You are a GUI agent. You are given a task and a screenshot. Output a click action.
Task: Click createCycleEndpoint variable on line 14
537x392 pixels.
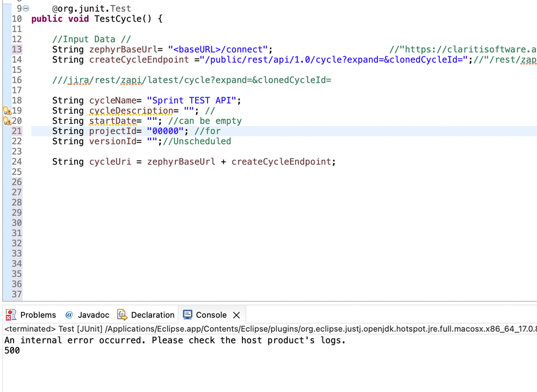pos(139,60)
